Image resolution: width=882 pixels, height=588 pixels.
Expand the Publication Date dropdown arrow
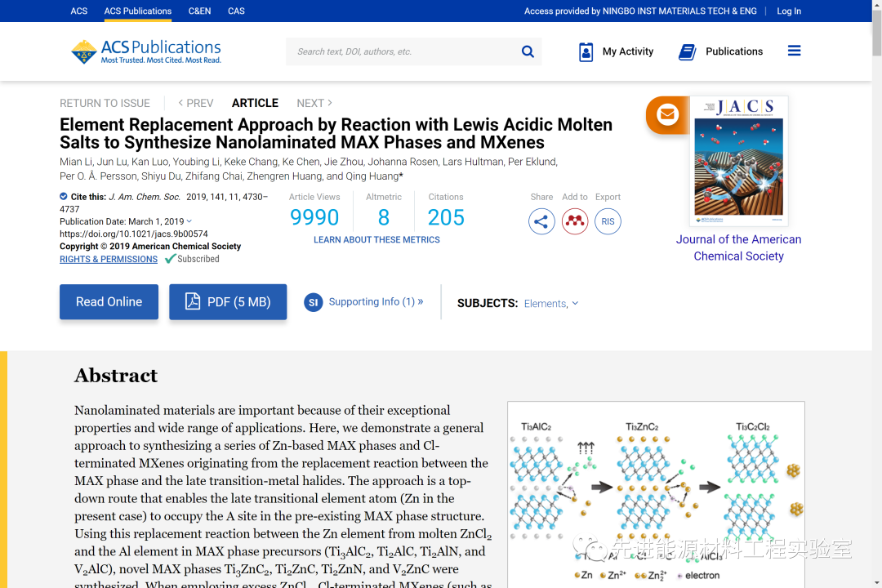tap(189, 221)
